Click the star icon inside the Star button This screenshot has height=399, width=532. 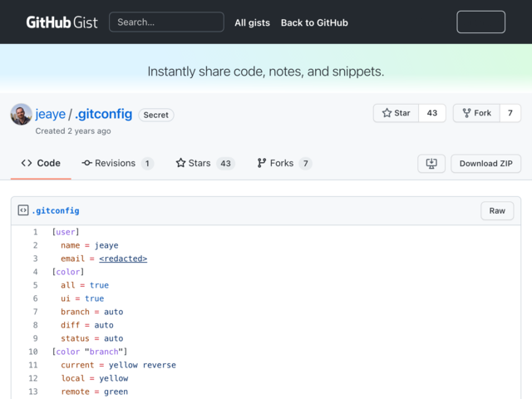[387, 113]
